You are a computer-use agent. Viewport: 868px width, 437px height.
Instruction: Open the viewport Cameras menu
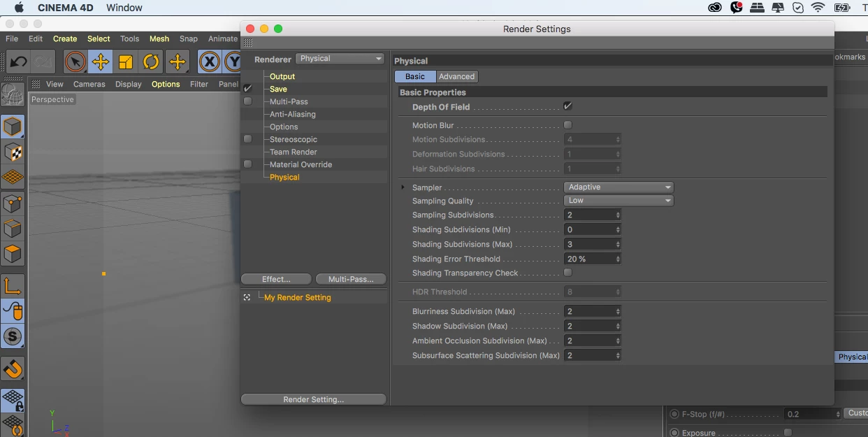89,84
